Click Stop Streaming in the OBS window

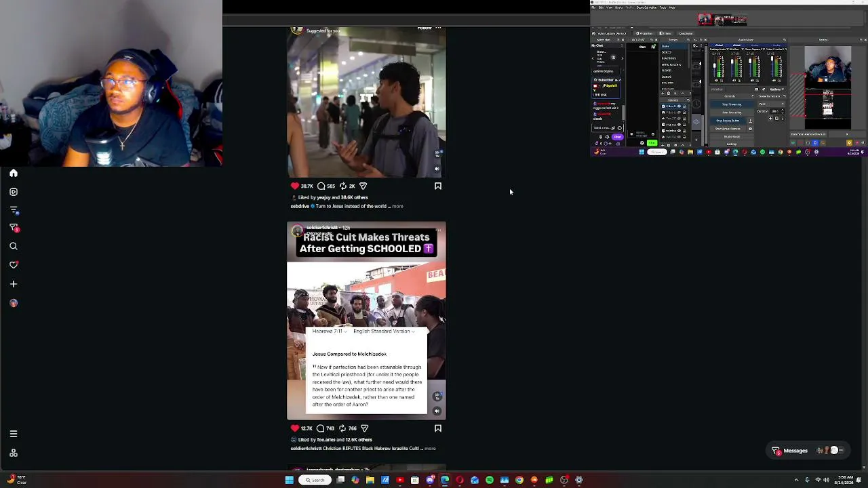(x=732, y=104)
